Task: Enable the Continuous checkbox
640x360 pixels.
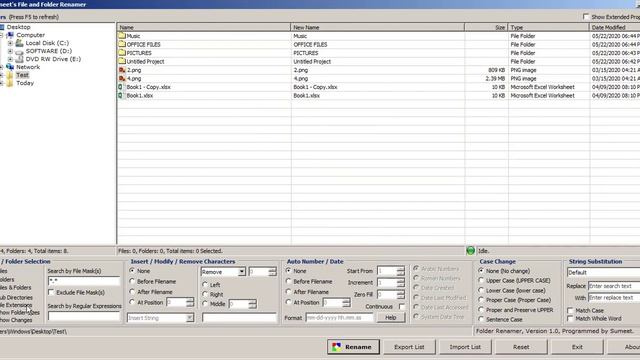Action: (x=402, y=306)
